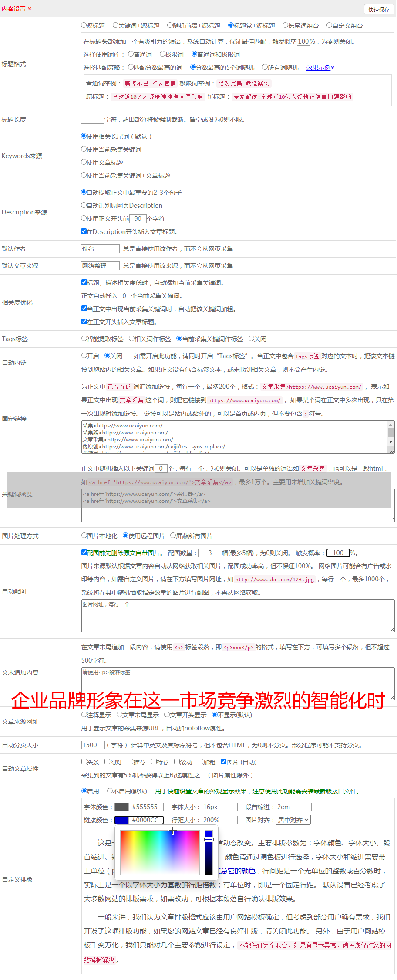397x980 pixels.
Task: Click the 固定链接 textarea scrollbar up arrow
Action: 390,424
